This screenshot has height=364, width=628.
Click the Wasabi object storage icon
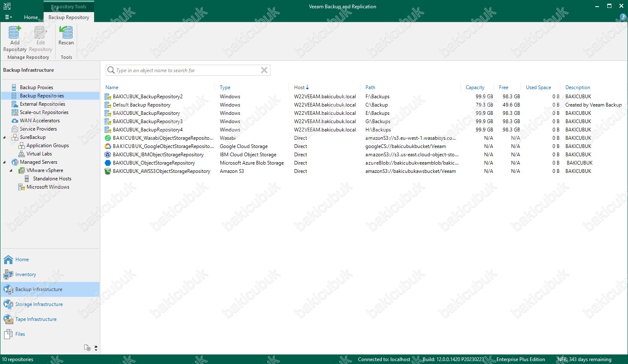pos(108,138)
